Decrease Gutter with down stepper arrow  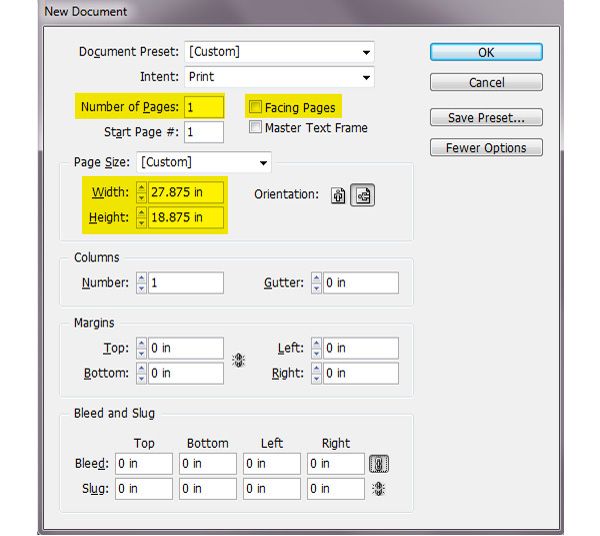click(316, 288)
